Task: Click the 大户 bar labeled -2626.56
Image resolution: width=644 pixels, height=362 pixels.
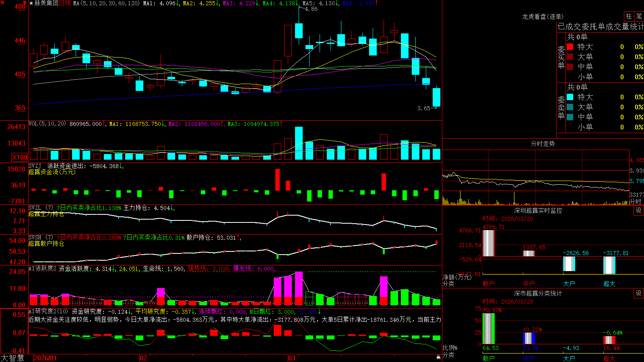Action: point(569,264)
